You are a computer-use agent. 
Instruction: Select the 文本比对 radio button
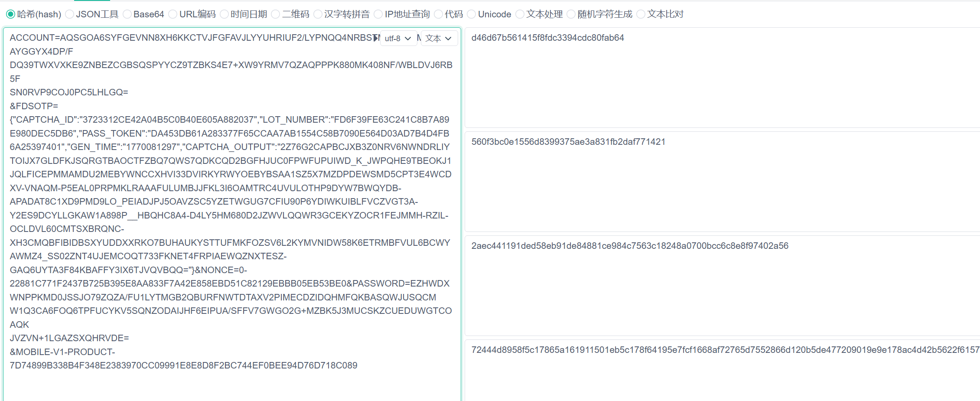coord(641,14)
